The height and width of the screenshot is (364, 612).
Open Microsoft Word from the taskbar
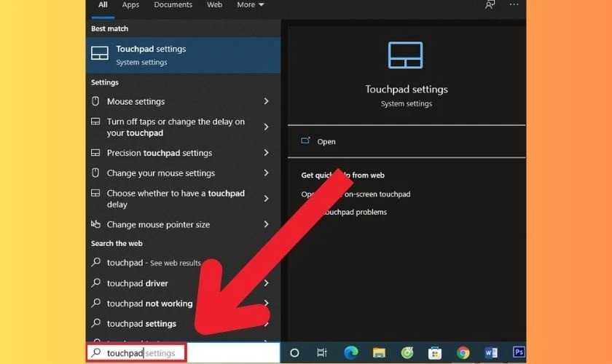491,353
